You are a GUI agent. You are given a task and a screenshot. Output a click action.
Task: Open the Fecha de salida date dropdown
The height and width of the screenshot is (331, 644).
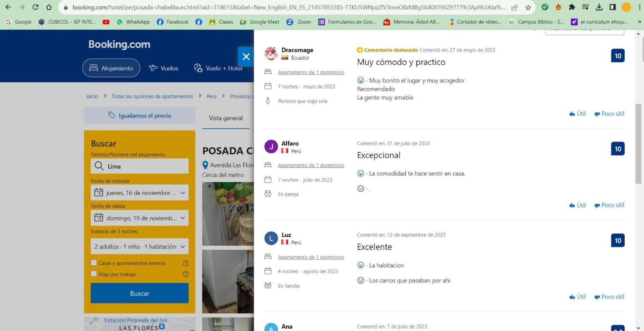[139, 218]
